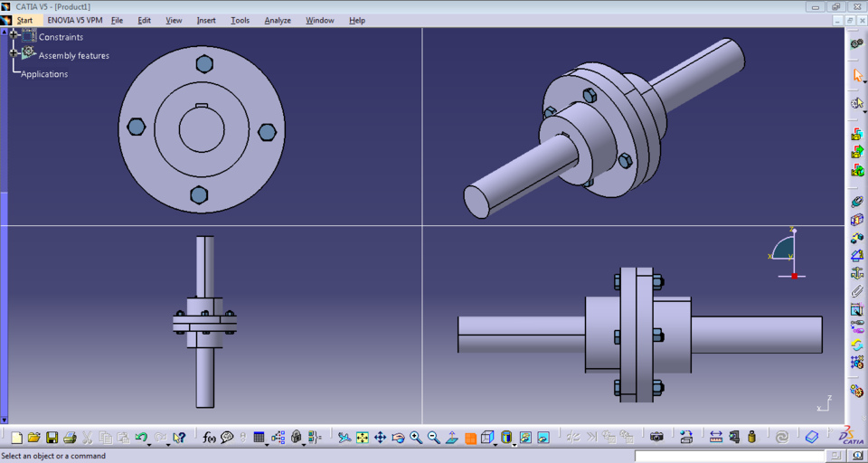The width and height of the screenshot is (868, 463).
Task: Open the View Mode cube dropdown arrow
Action: (x=495, y=444)
